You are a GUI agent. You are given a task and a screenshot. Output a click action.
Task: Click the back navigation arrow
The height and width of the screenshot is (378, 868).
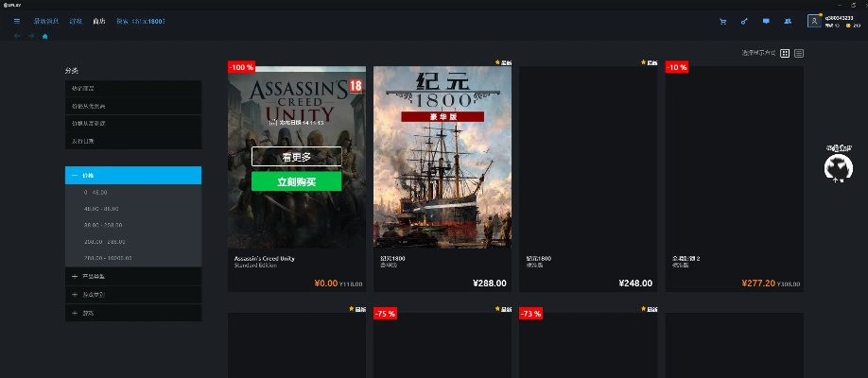17,36
